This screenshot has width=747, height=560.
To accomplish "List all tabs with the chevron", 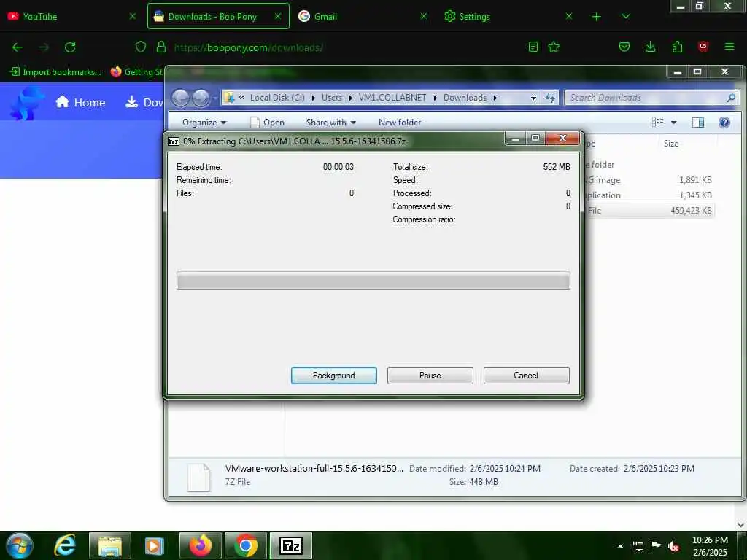I will (625, 16).
